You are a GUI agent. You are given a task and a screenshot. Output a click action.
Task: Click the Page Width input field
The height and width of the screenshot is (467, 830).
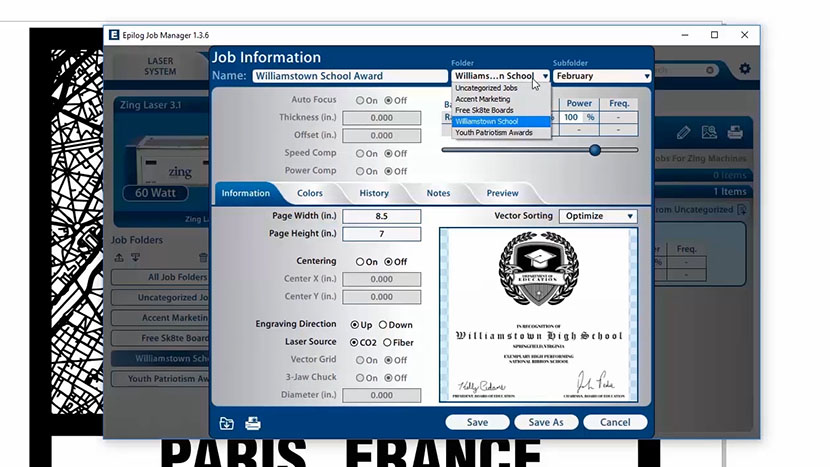coord(381,216)
